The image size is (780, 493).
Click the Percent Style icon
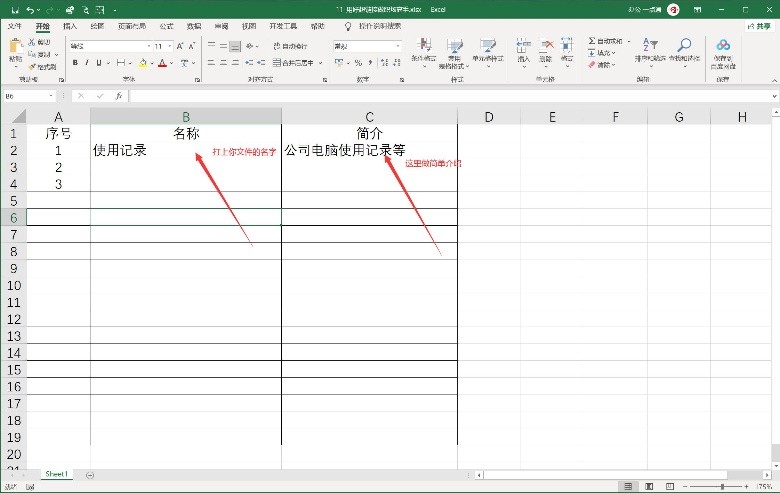[x=358, y=63]
